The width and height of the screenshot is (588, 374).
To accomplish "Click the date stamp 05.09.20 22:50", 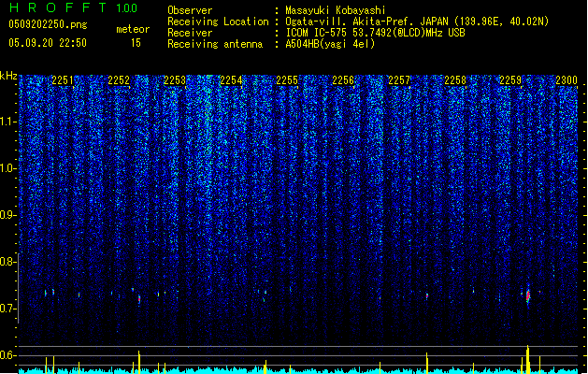I will click(48, 43).
